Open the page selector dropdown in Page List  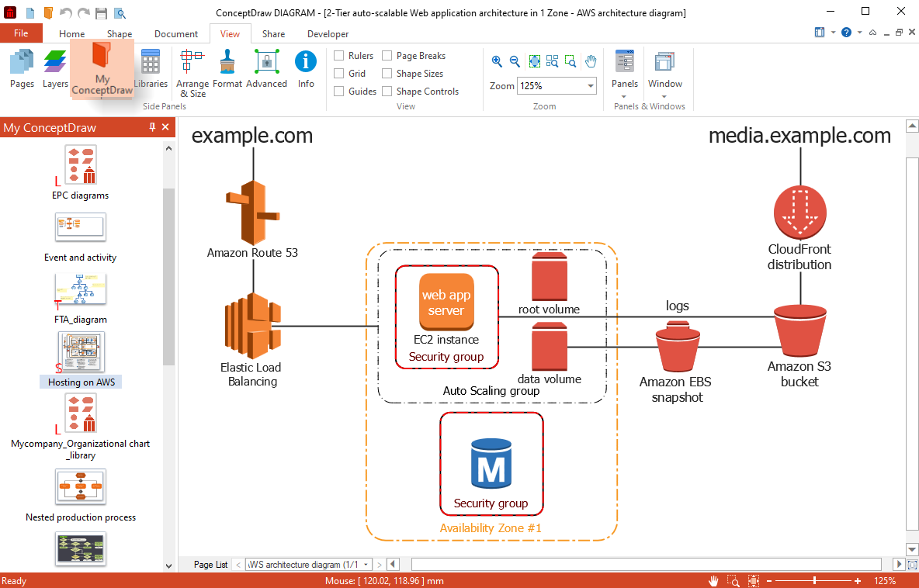tap(366, 565)
